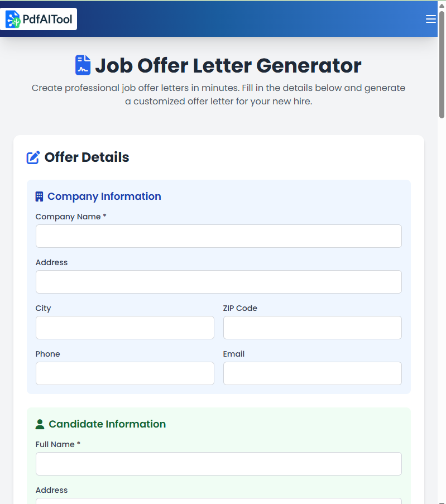
Task: Click the document icon beside page title
Action: [x=83, y=65]
